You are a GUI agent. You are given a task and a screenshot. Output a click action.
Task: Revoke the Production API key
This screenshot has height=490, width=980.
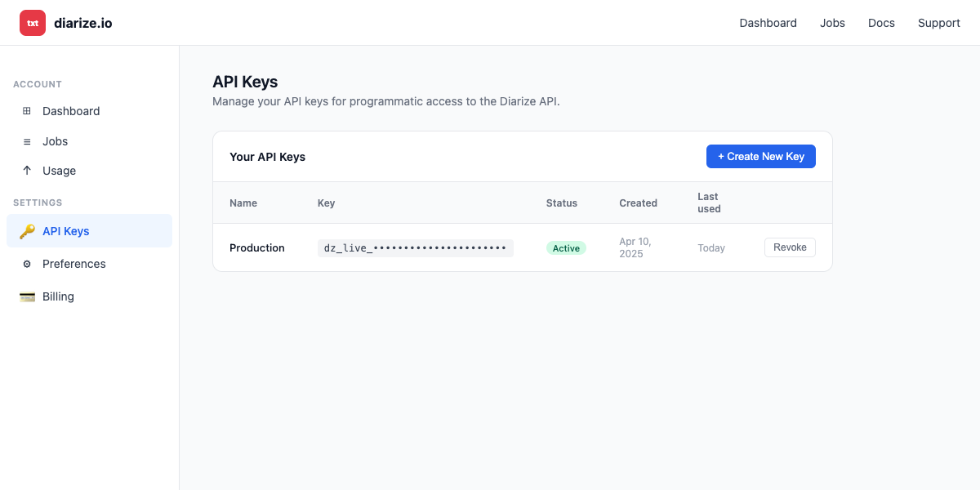(789, 247)
